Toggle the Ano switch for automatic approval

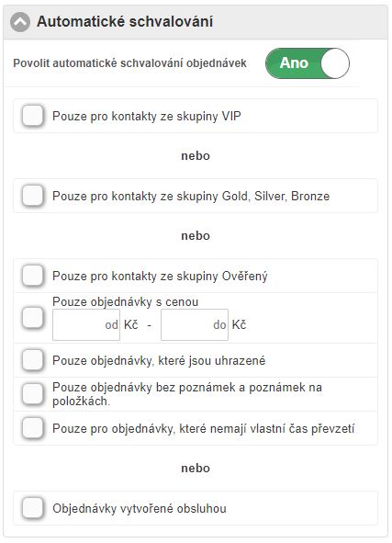point(308,63)
